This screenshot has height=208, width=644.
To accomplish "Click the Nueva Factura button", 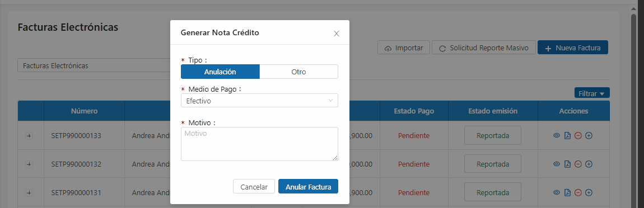I will click(x=572, y=47).
